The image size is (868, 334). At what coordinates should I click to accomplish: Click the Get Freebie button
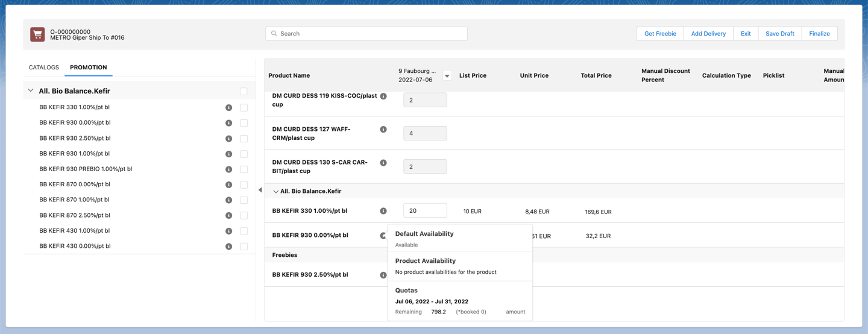660,34
